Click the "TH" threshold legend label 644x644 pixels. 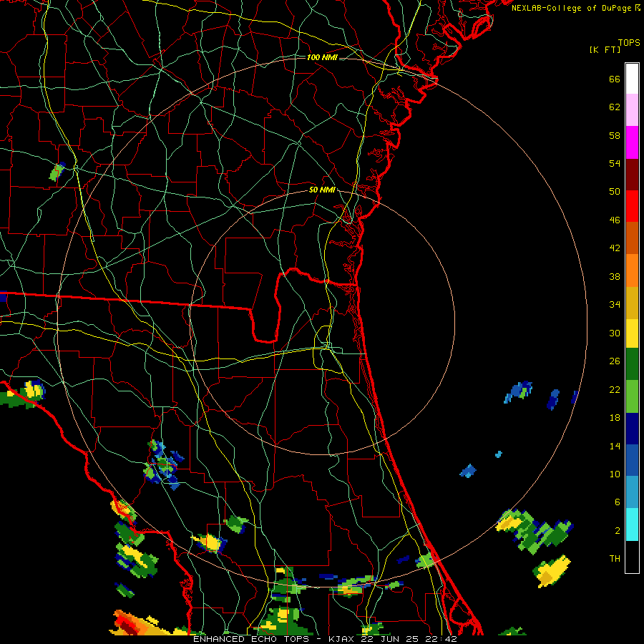point(615,559)
